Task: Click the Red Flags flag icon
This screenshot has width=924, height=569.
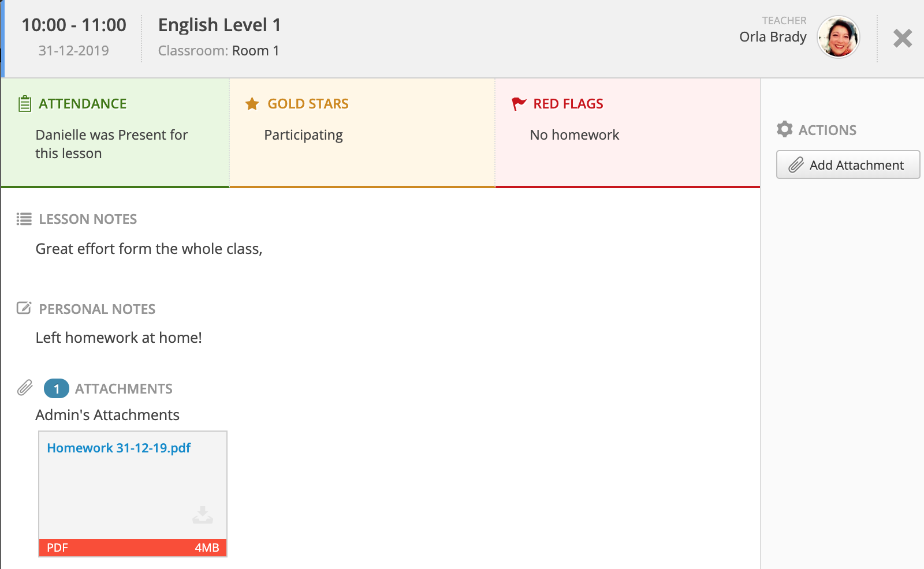Action: coord(518,104)
